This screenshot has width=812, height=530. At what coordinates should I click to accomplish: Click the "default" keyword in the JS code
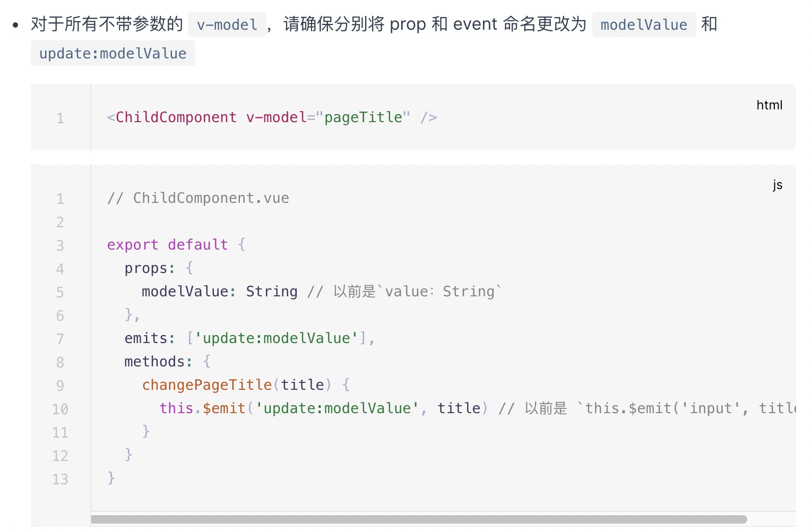(197, 245)
